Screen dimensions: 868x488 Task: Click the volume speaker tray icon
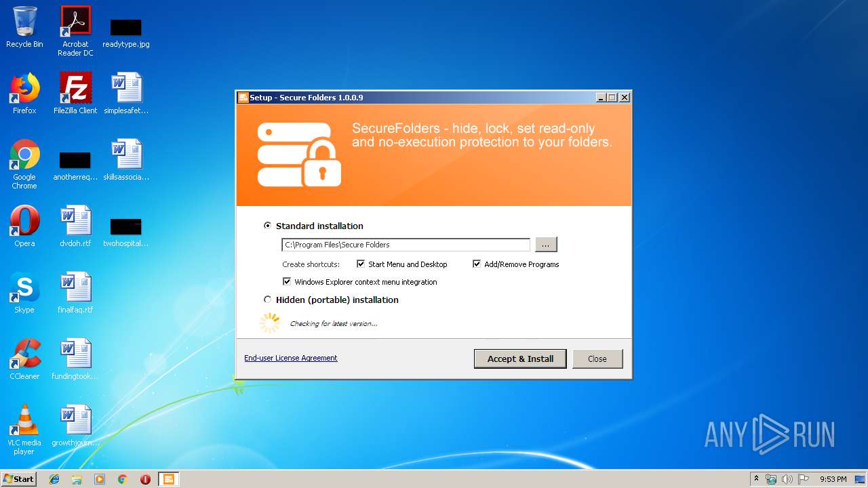click(x=787, y=479)
